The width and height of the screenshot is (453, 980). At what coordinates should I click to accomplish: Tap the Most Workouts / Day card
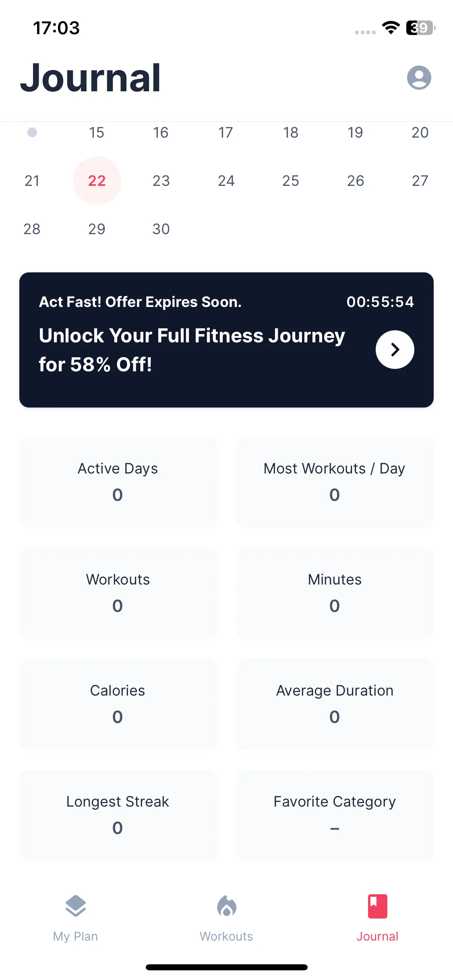click(335, 482)
